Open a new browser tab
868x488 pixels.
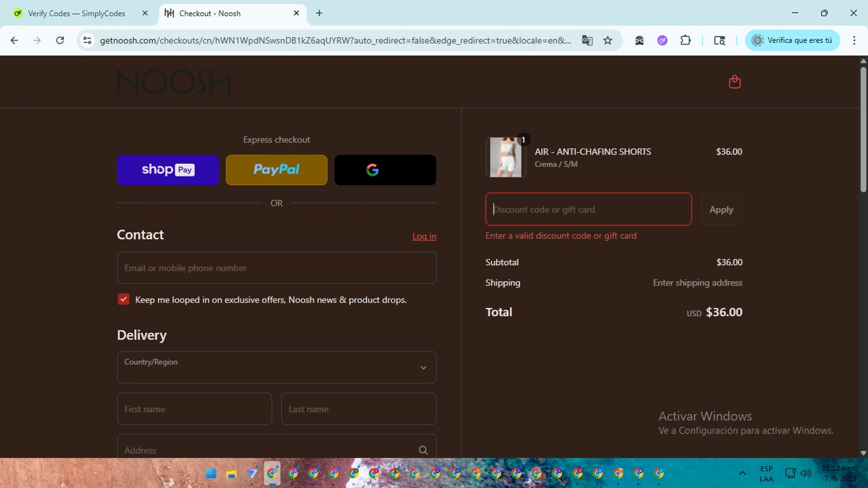pos(319,13)
